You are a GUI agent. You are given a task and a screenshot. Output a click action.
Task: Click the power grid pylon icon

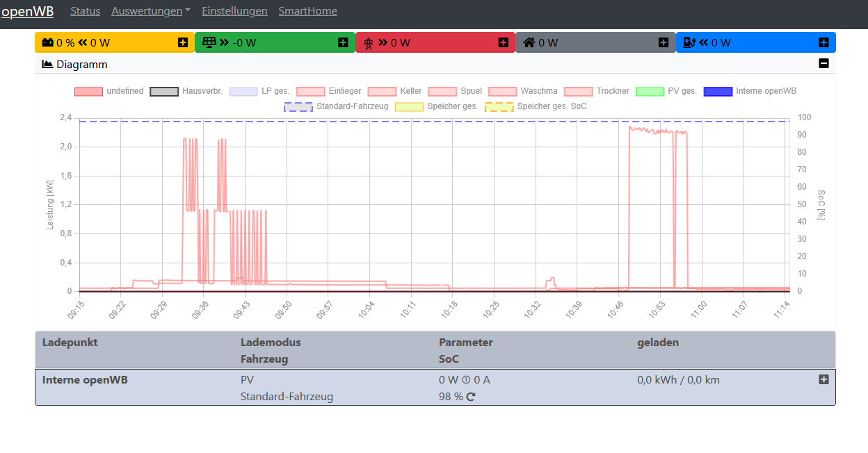(369, 43)
